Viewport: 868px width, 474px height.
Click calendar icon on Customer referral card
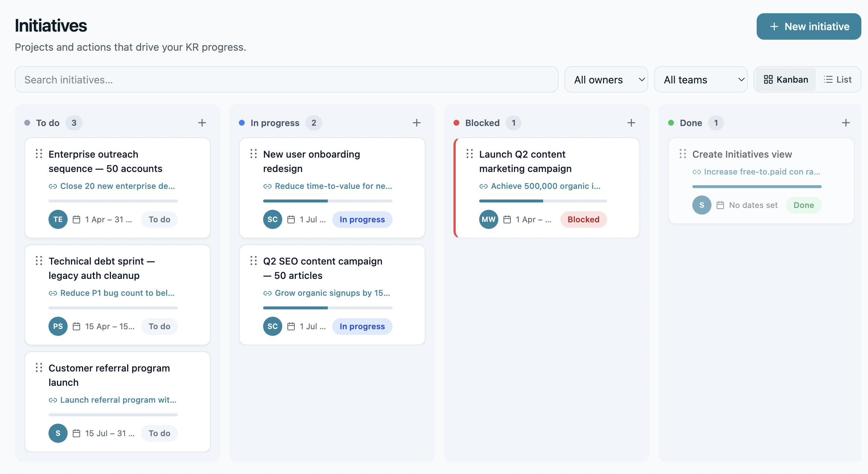point(76,433)
